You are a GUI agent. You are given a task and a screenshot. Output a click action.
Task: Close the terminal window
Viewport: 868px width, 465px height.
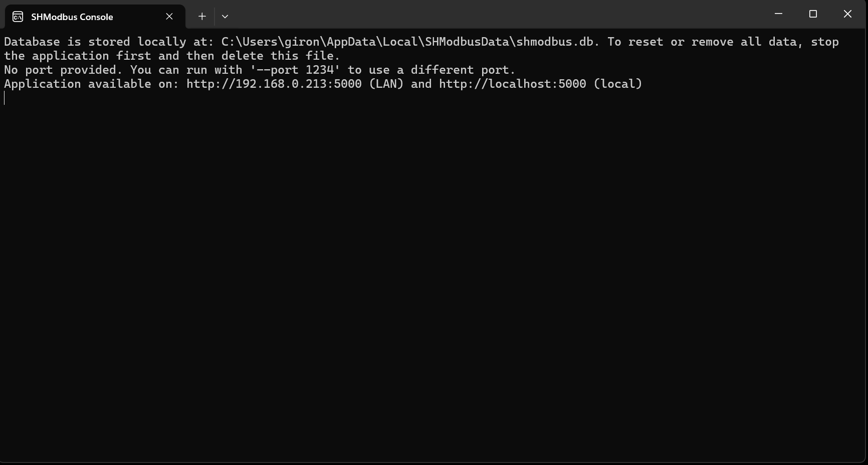pyautogui.click(x=847, y=14)
